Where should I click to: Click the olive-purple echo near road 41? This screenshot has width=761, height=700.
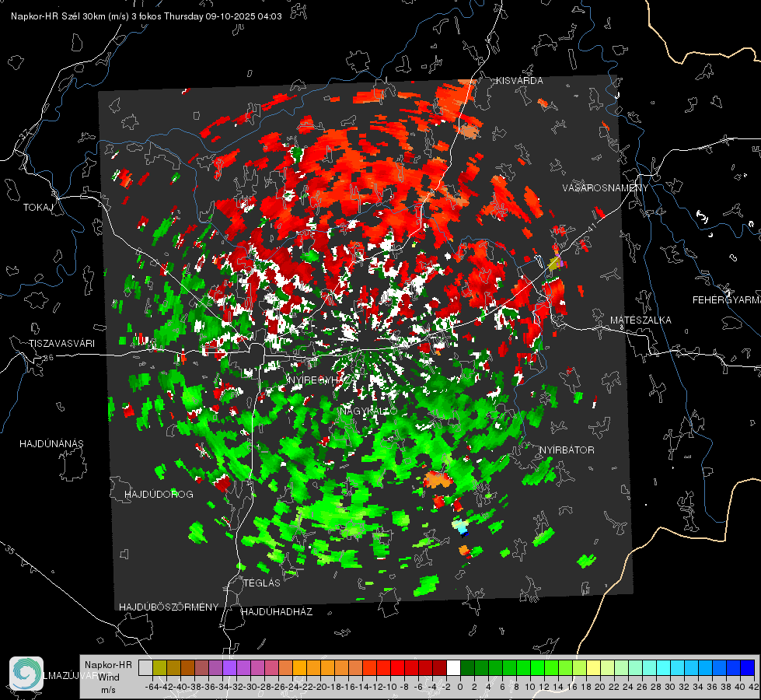(x=556, y=262)
